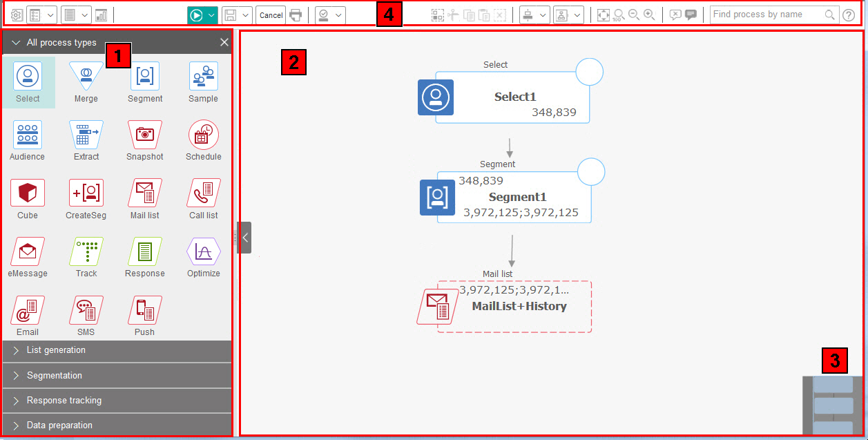Print the flowchart
The width and height of the screenshot is (868, 440).
pos(296,14)
